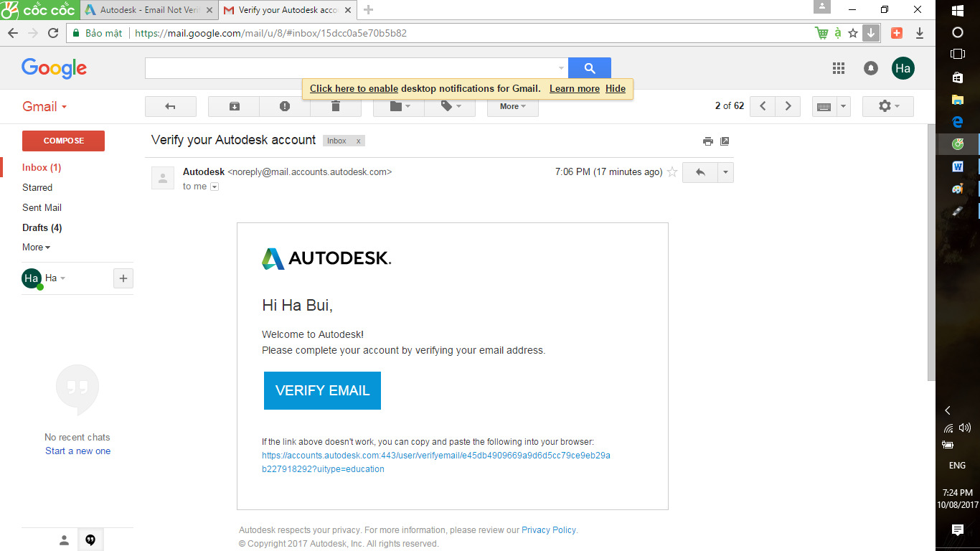Click Back to Inbox arrow button
The width and height of the screenshot is (980, 551).
pos(170,106)
